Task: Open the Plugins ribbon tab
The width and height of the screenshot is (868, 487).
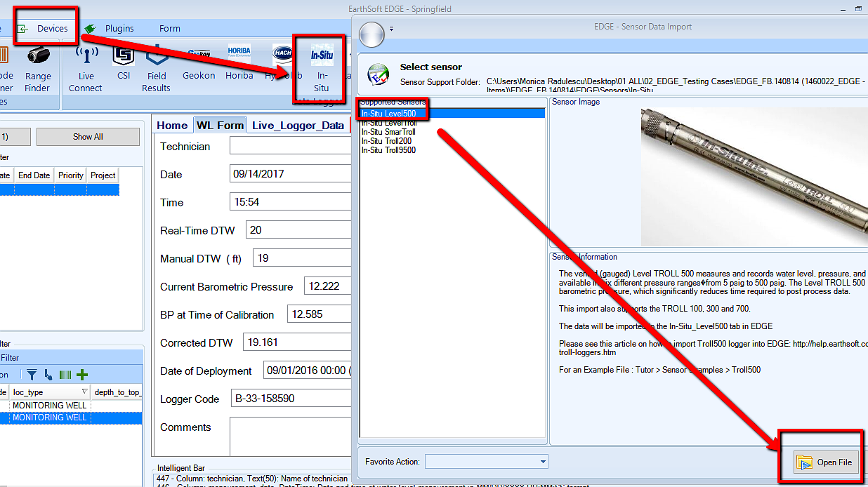Action: (119, 29)
